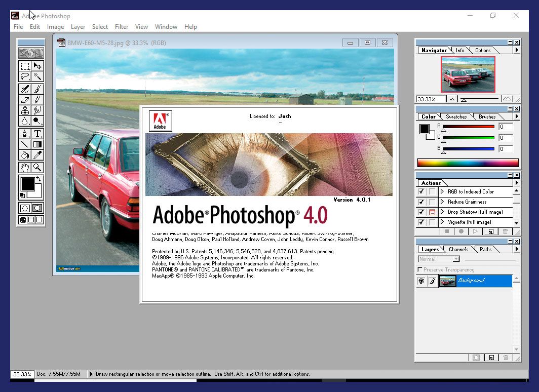This screenshot has height=392, width=539.
Task: Open the Image menu
Action: pos(55,27)
